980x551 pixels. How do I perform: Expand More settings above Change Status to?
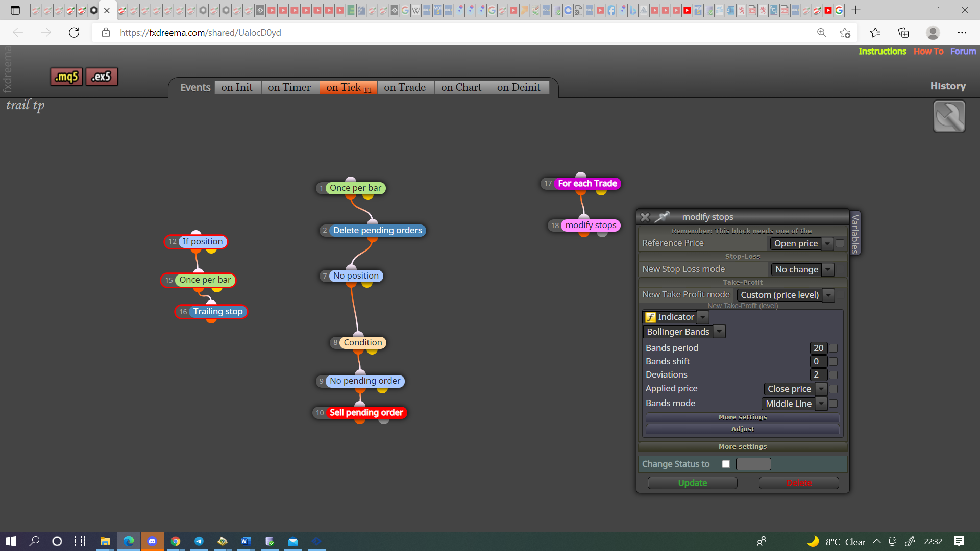(743, 447)
